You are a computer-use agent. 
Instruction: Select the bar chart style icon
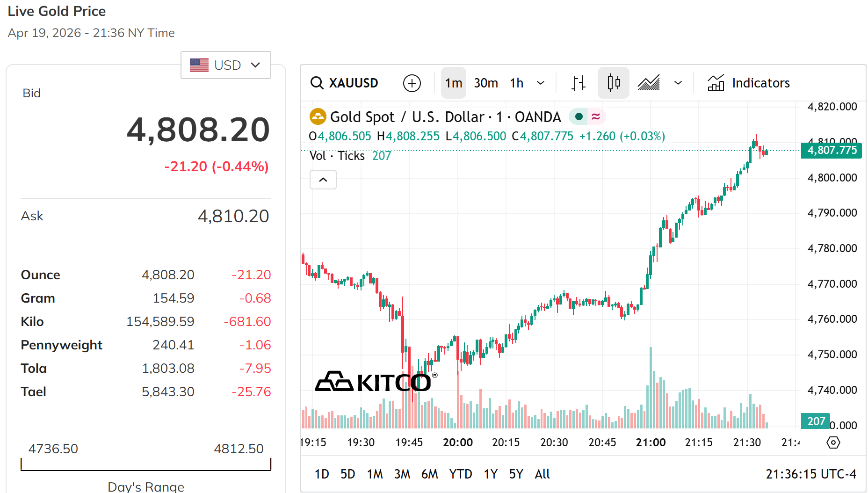pyautogui.click(x=579, y=83)
